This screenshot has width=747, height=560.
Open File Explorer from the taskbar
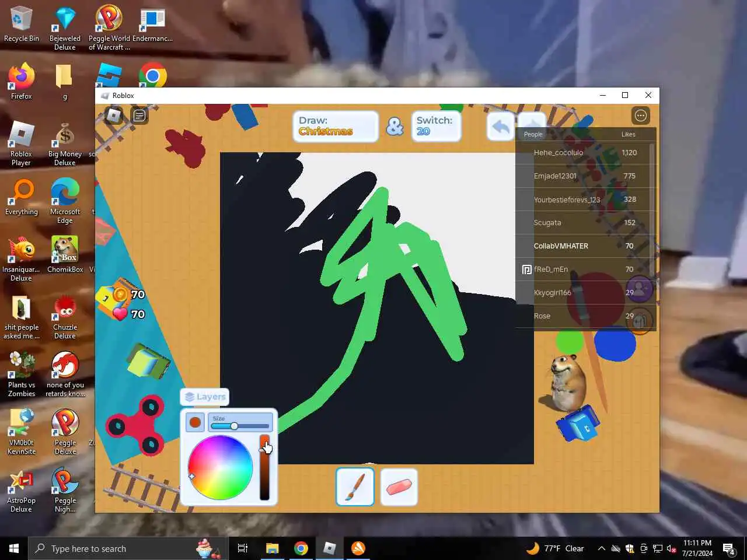(272, 548)
